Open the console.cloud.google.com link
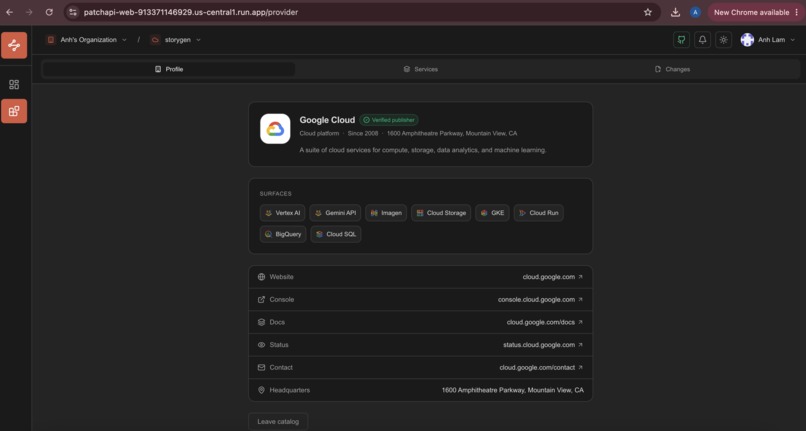Image resolution: width=806 pixels, height=431 pixels. (x=540, y=299)
